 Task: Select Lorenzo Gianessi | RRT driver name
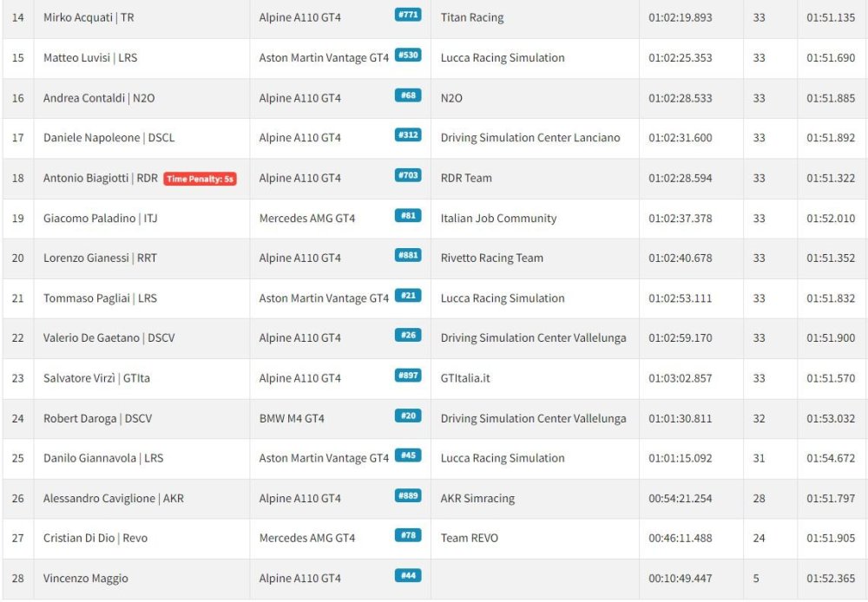tap(100, 258)
